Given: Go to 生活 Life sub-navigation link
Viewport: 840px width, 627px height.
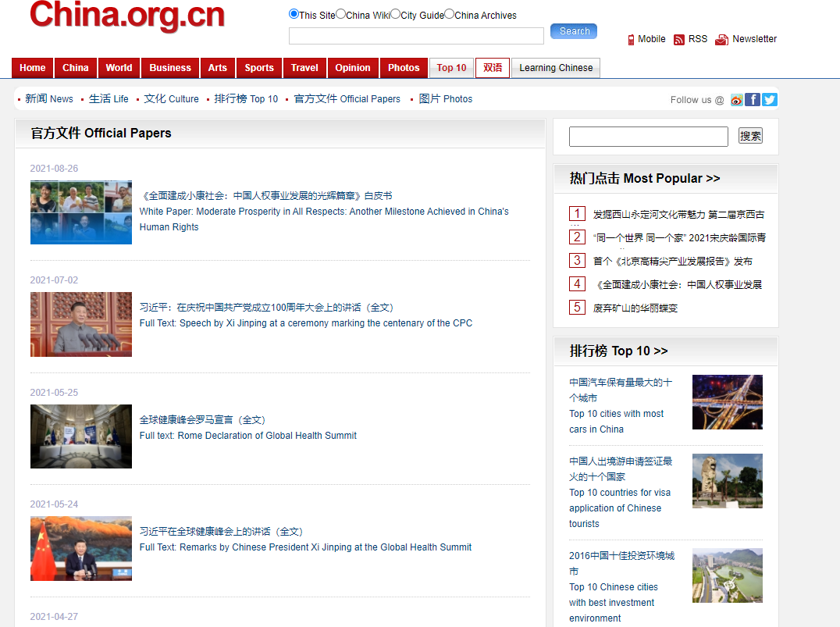Looking at the screenshot, I should tap(109, 99).
